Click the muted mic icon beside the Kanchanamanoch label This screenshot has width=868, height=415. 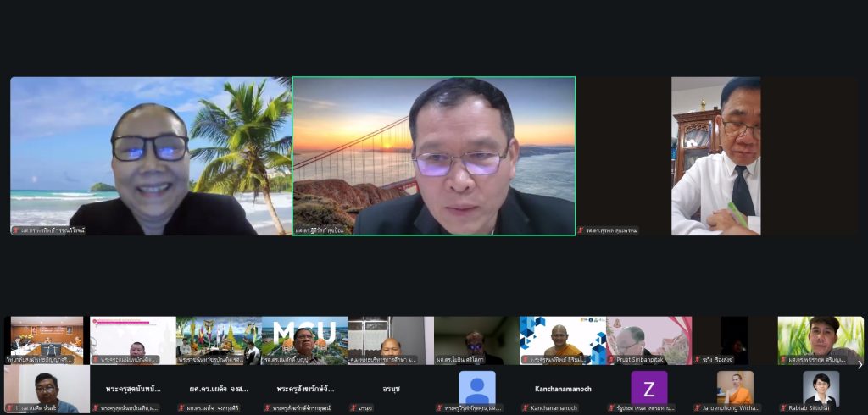525,408
